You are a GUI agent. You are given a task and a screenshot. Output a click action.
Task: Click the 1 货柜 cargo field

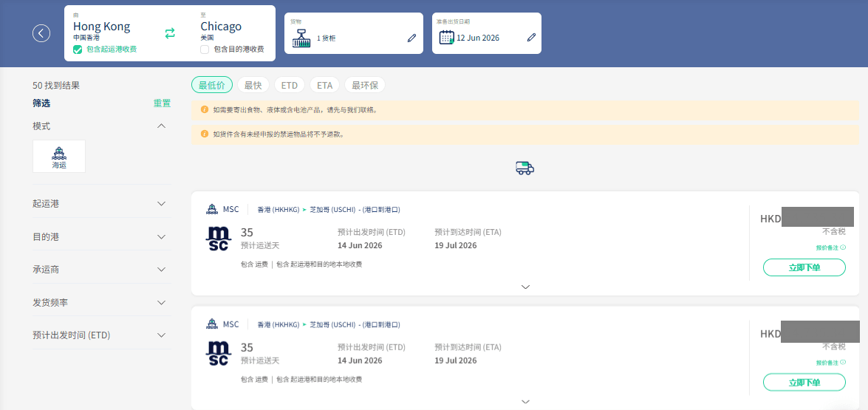(x=354, y=33)
